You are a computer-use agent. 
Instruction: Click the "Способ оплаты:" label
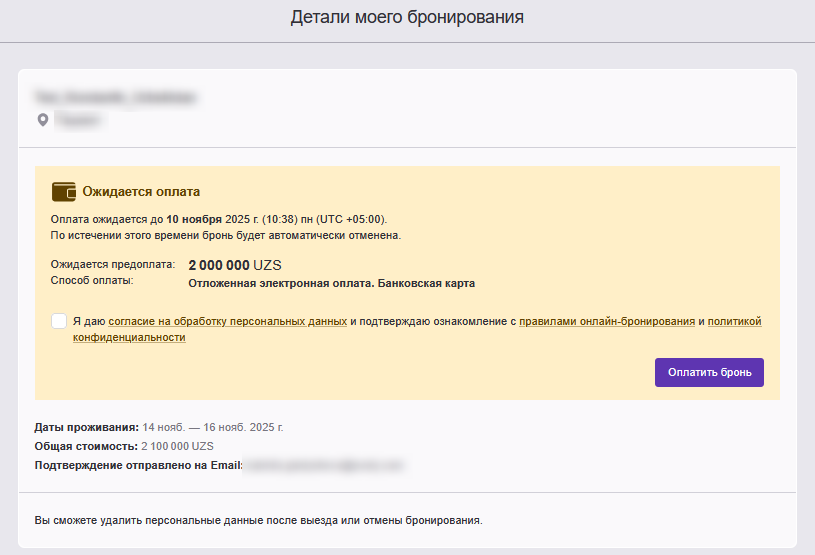pos(91,281)
